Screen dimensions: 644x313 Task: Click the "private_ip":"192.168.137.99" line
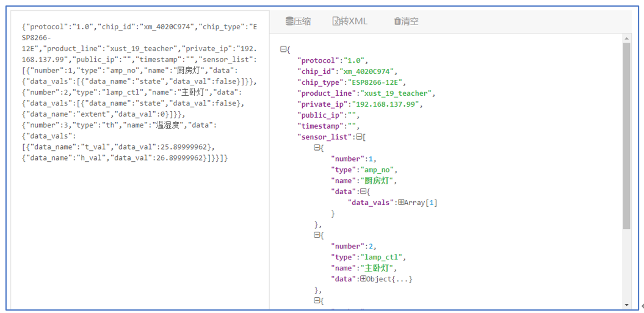tap(360, 104)
